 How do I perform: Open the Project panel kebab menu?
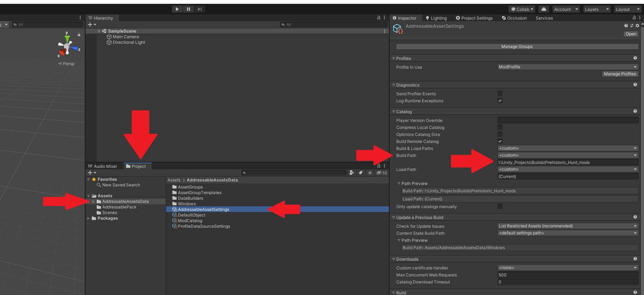tap(384, 166)
